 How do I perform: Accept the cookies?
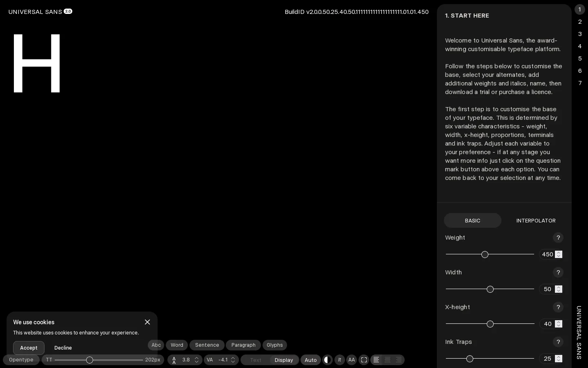click(x=29, y=348)
